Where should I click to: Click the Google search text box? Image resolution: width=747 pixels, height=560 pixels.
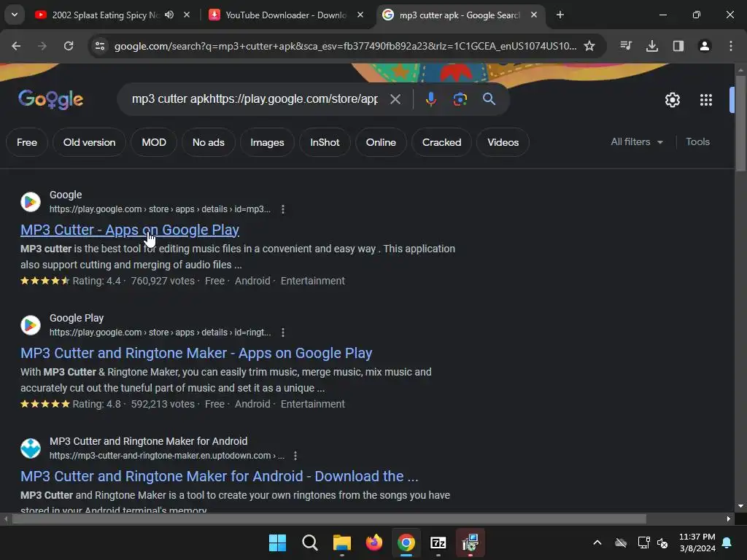[x=255, y=99]
